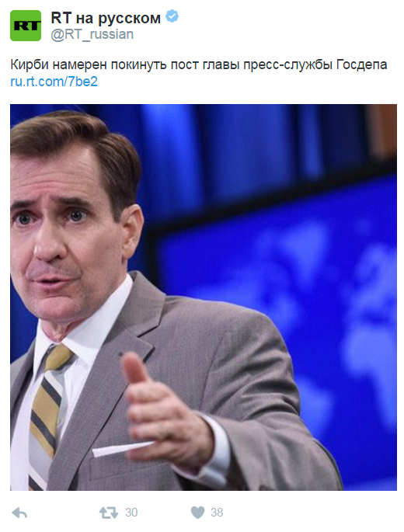This screenshot has height=532, width=404.
Task: Open the ru.rt.com/7be2 link
Action: point(54,82)
